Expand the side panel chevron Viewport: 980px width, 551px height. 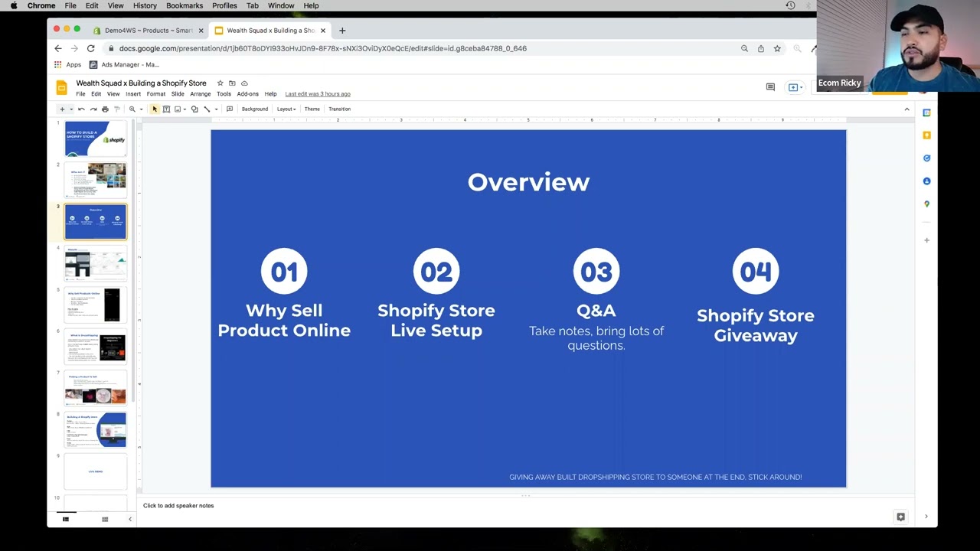click(926, 517)
